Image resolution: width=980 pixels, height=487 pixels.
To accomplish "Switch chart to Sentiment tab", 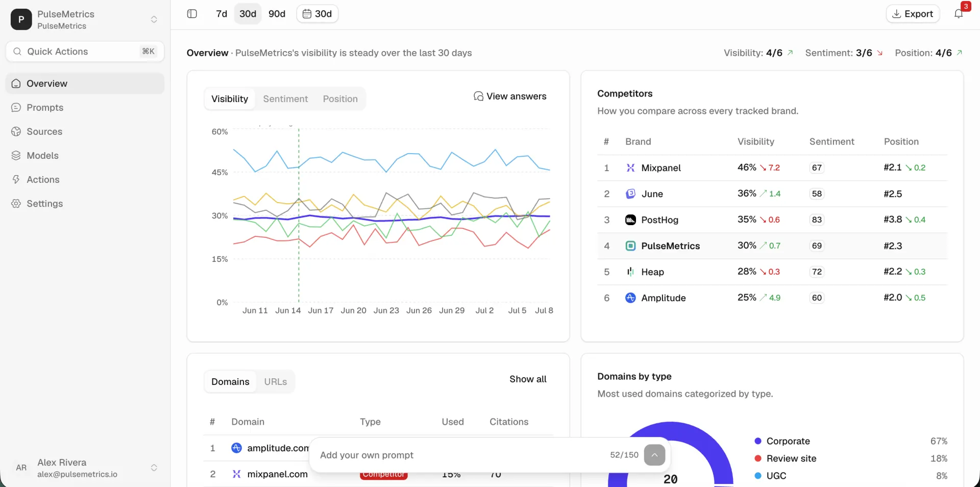I will [285, 99].
